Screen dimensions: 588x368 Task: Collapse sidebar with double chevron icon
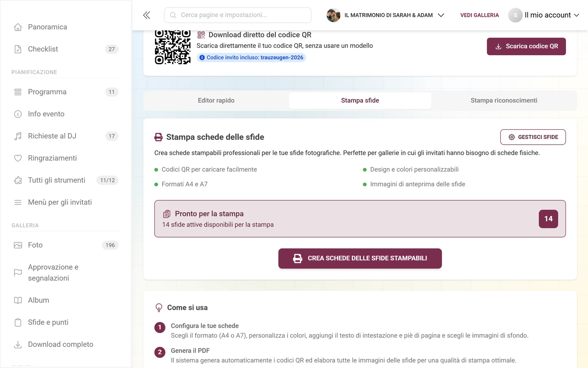(x=147, y=15)
